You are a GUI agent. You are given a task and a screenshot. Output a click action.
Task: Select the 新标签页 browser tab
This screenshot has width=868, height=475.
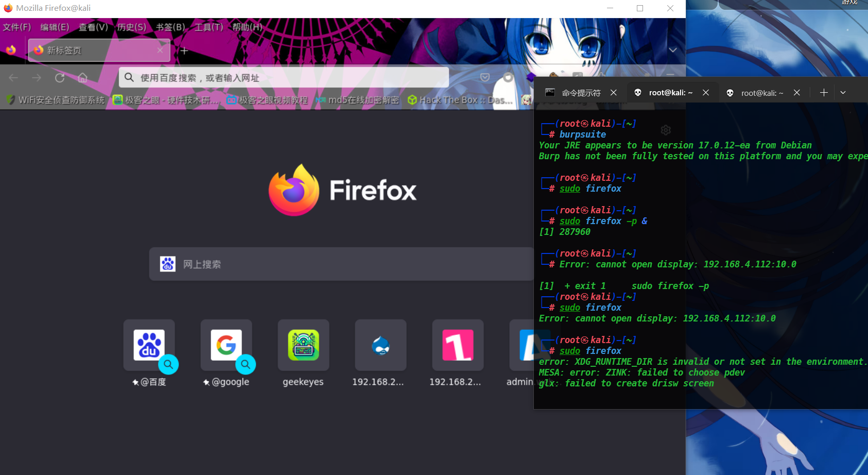[99, 50]
